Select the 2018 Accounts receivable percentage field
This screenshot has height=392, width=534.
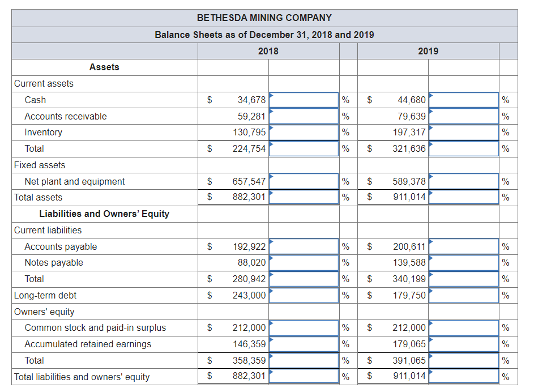point(304,116)
